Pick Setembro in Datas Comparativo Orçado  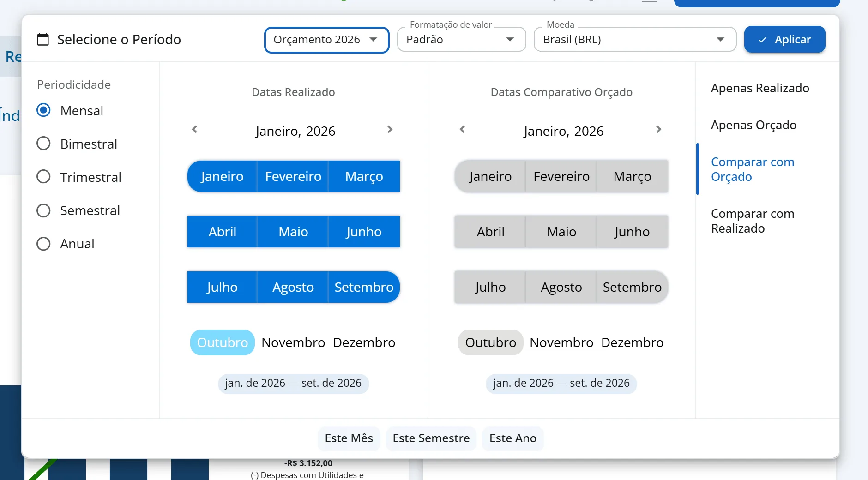click(x=632, y=287)
